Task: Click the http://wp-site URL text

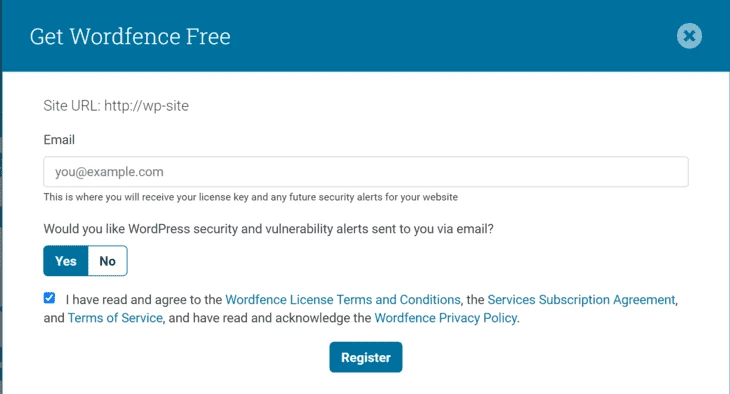Action: (x=146, y=106)
